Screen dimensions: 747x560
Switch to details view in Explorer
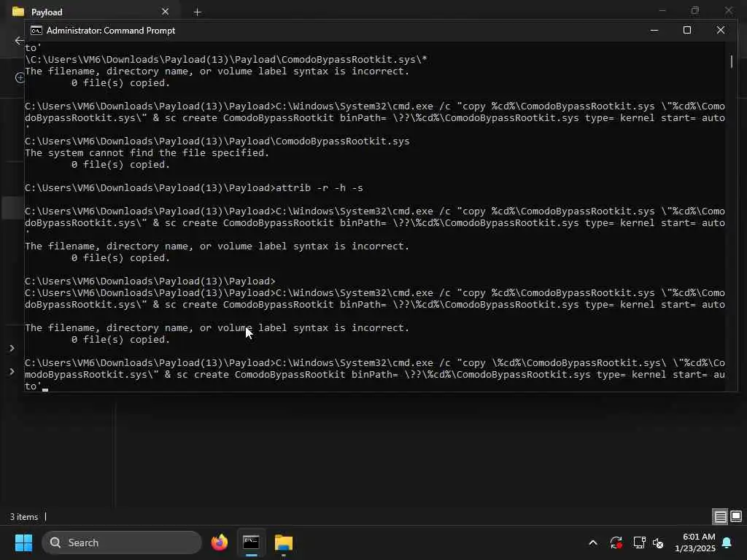(720, 516)
